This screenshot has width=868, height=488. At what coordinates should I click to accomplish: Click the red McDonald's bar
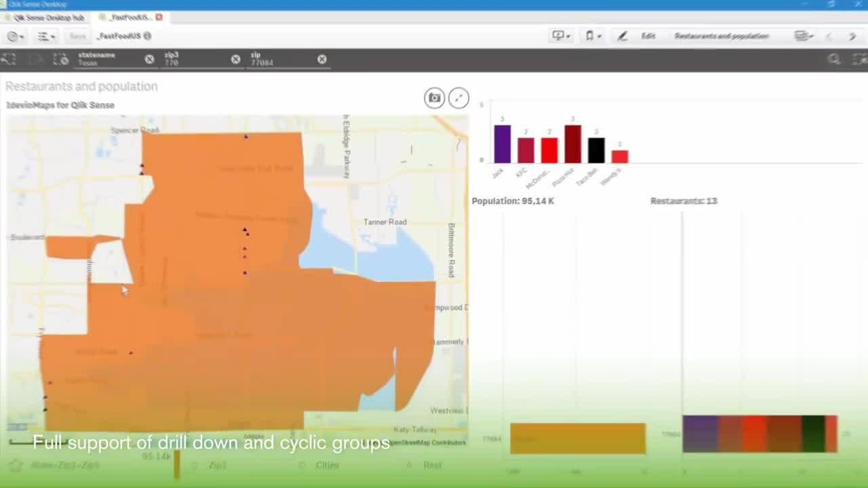tap(549, 150)
